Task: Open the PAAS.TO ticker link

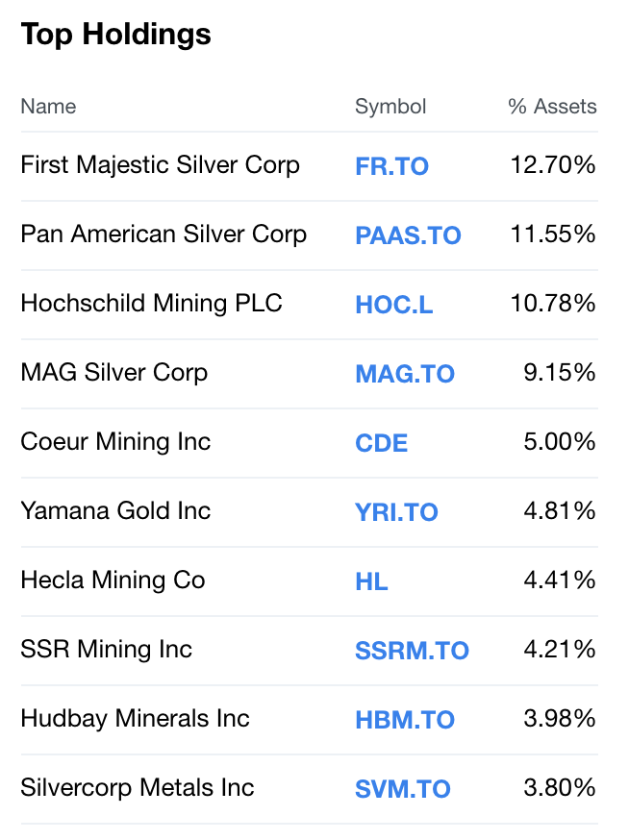Action: click(x=408, y=235)
